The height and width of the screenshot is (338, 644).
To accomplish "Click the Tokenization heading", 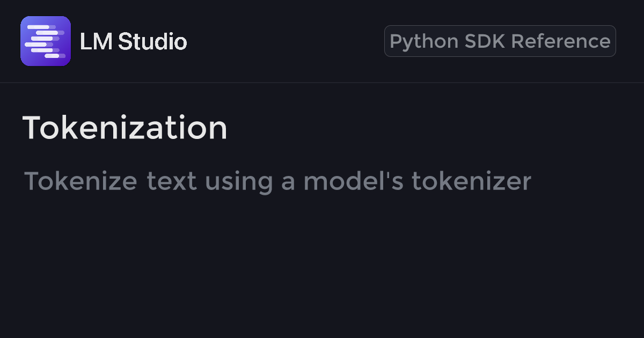I will 125,128.
